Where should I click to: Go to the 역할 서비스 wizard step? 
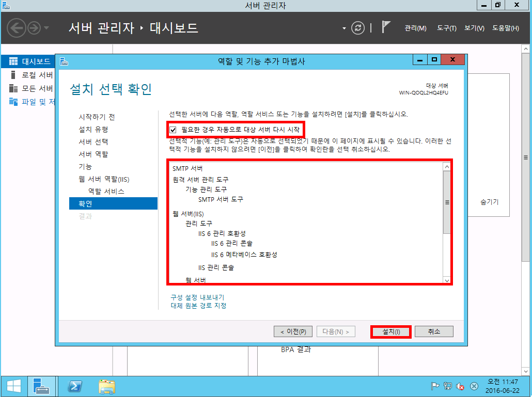coord(106,191)
